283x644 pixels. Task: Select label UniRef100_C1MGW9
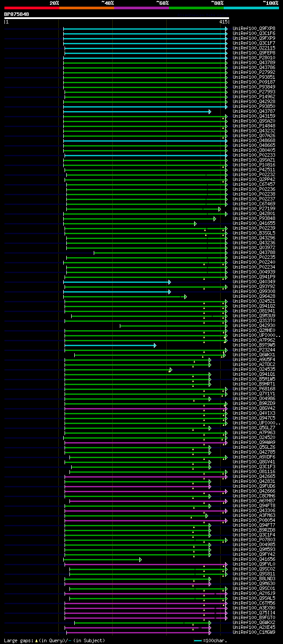(x=254, y=632)
